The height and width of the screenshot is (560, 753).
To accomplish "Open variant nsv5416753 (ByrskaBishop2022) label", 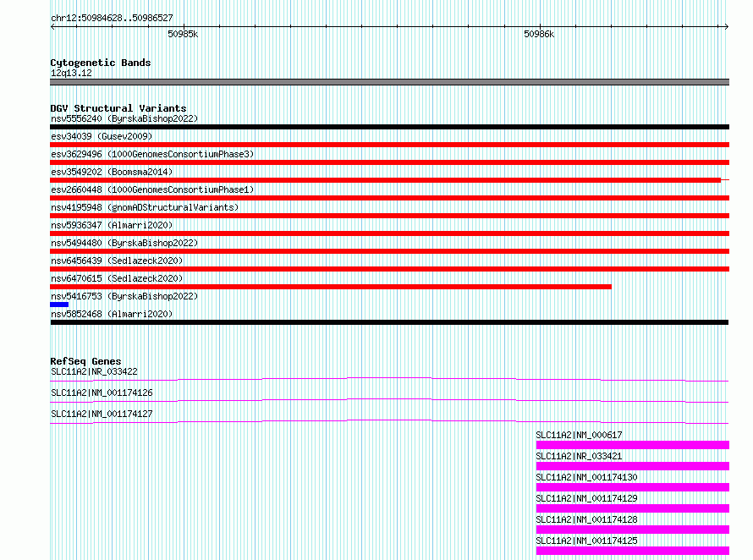I will (124, 296).
